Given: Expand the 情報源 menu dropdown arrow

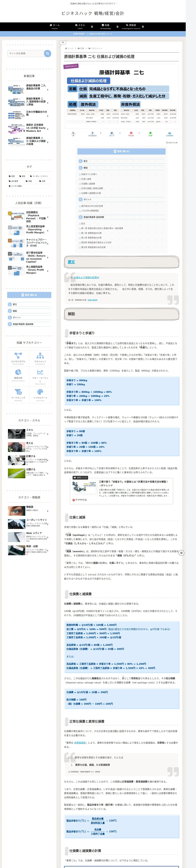Looking at the screenshot, I should (143, 27).
